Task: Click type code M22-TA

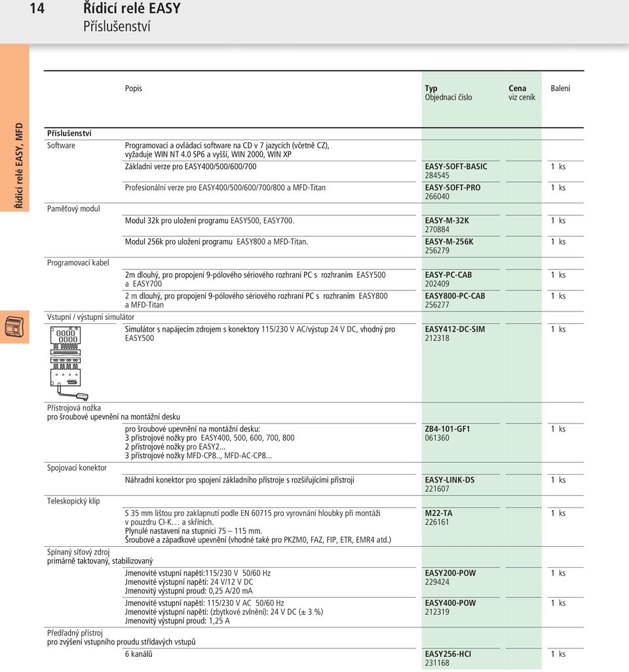Action: [438, 513]
